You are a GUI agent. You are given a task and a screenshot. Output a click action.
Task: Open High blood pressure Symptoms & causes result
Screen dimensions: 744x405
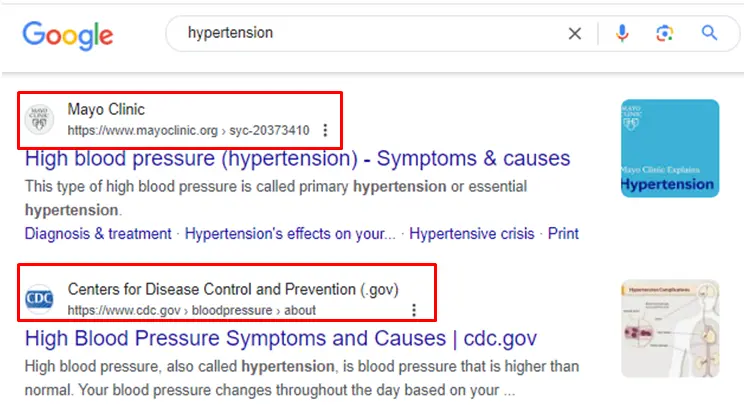(x=297, y=159)
